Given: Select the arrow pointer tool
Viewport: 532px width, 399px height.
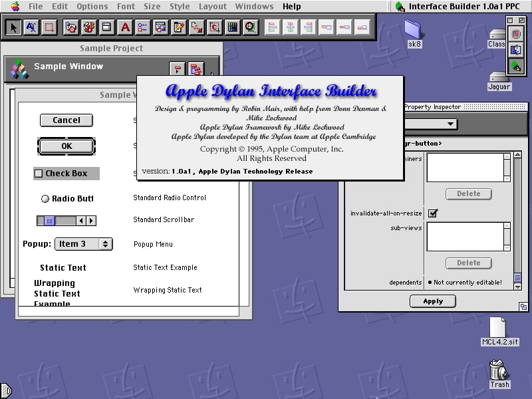Looking at the screenshot, I should click(13, 27).
